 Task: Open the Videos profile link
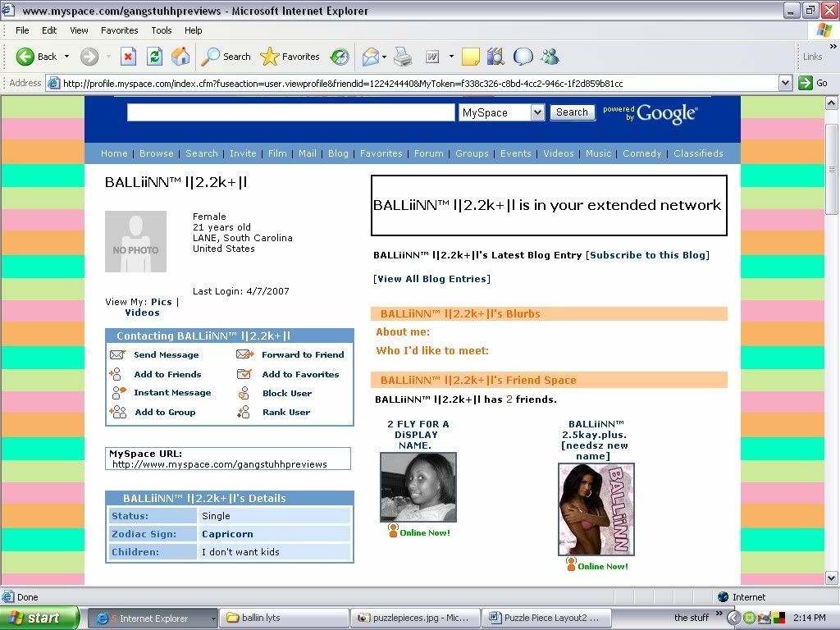click(x=143, y=313)
